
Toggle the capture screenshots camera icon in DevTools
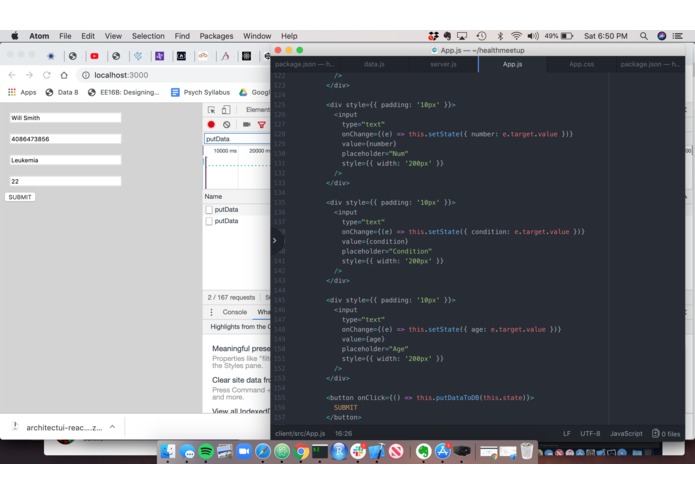(x=246, y=124)
